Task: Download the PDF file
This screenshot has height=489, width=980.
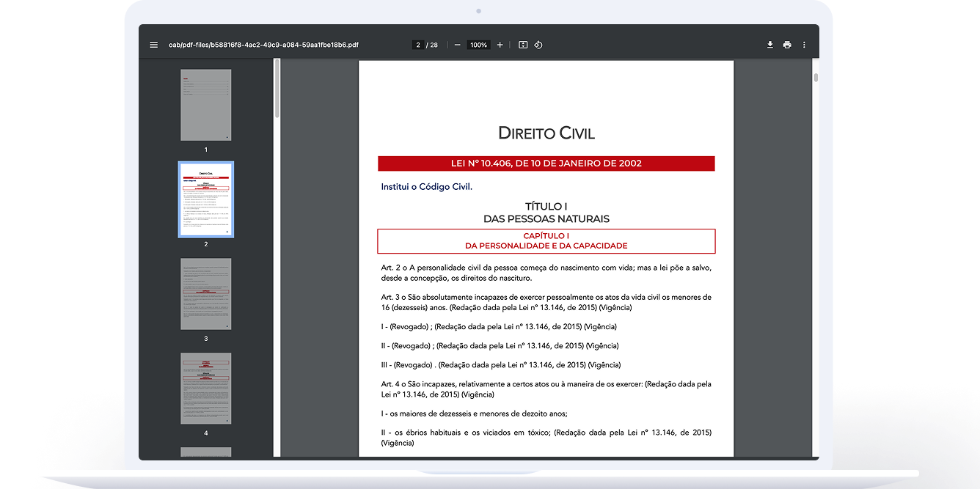Action: click(770, 45)
